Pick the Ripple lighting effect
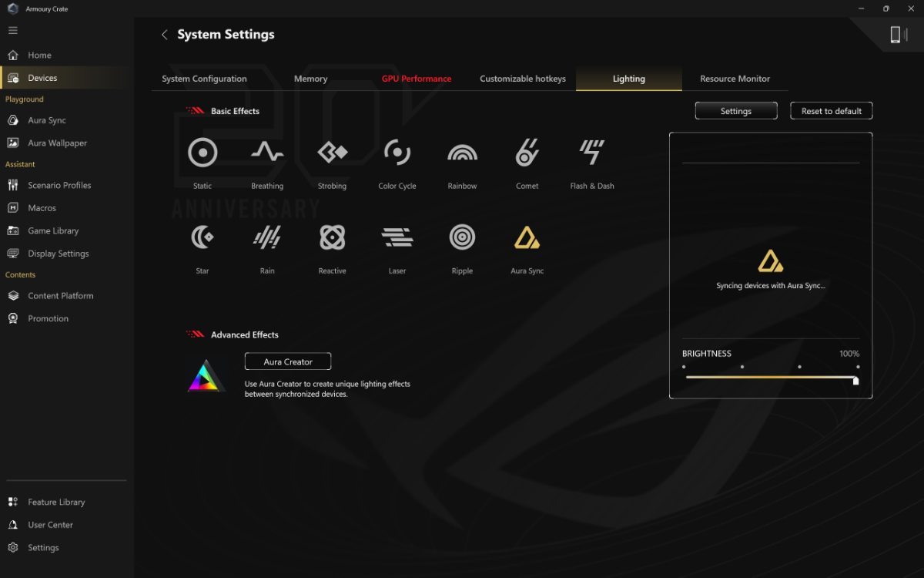 coord(462,237)
